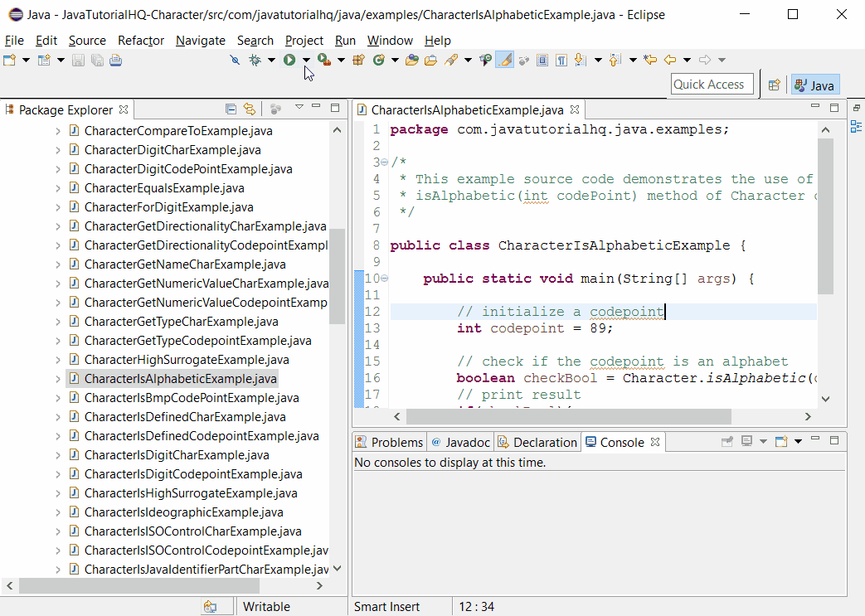Click the Previous Annotation icon

[x=615, y=61]
